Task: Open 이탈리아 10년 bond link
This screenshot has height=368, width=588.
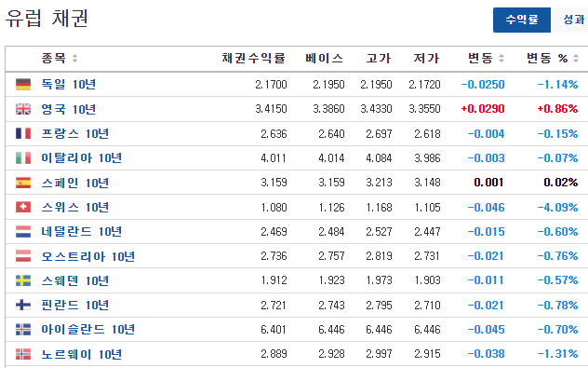Action: 81,157
